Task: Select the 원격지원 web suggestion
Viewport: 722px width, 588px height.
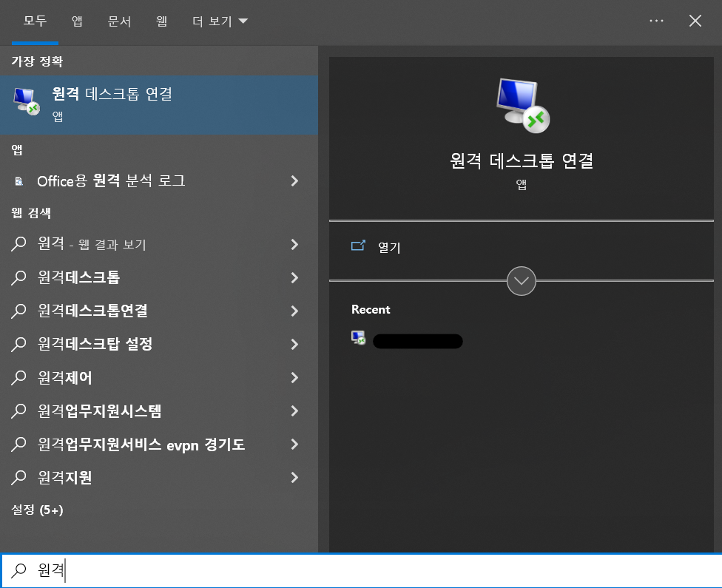Action: click(159, 478)
